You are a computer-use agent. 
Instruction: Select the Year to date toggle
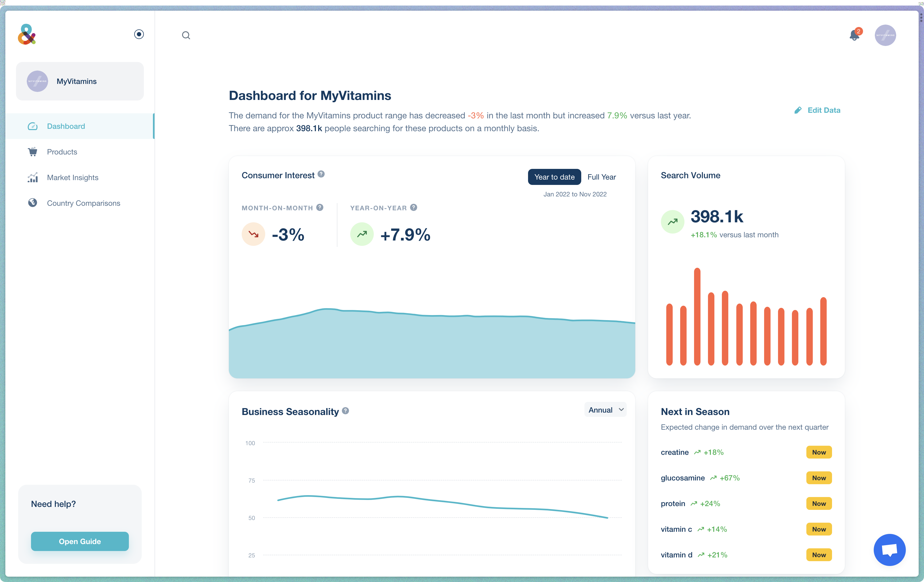coord(554,177)
